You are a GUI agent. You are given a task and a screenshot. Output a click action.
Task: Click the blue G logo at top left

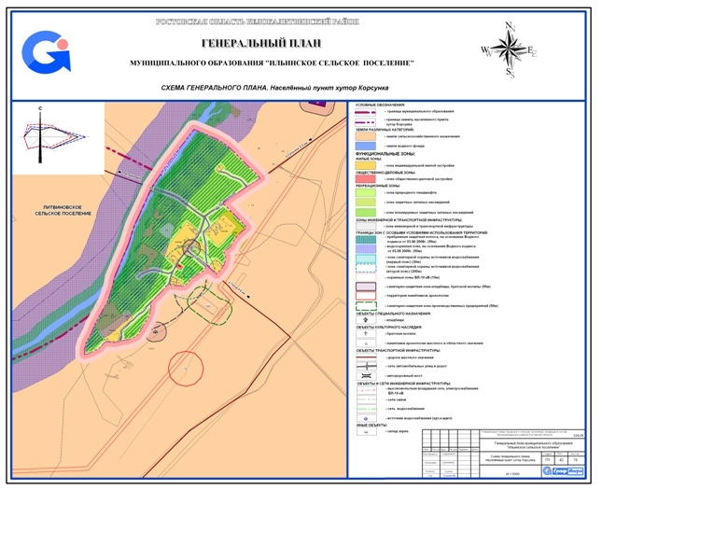[x=47, y=53]
